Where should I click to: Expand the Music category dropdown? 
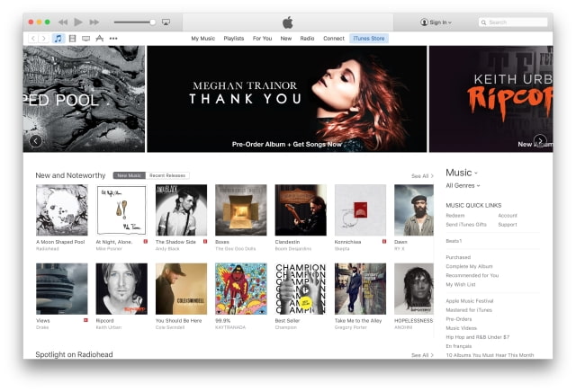coord(462,173)
